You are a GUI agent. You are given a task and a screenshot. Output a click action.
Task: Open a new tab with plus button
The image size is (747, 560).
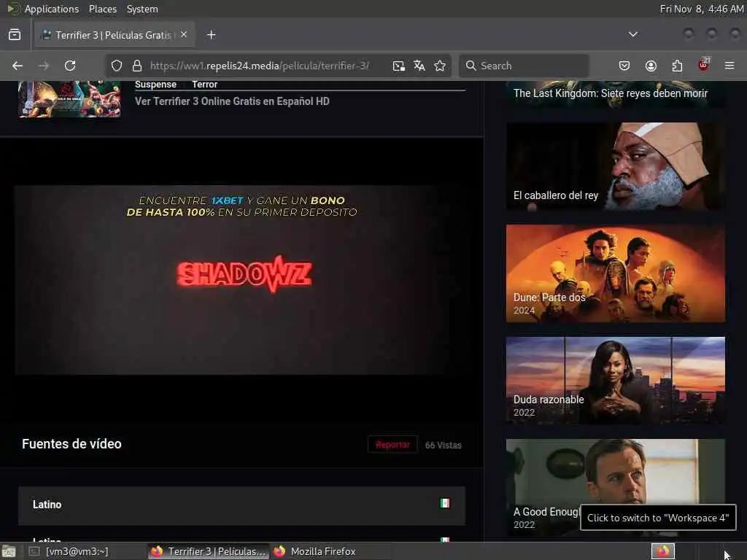[212, 35]
